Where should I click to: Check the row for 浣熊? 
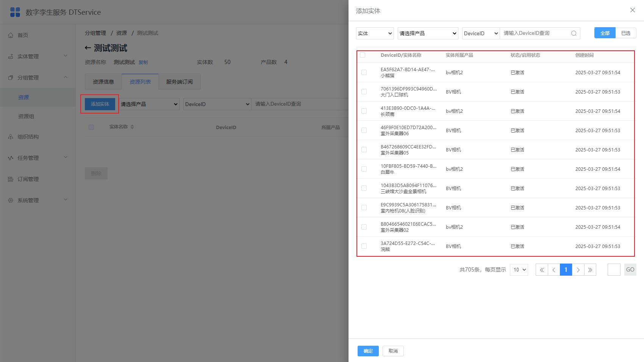pos(364,246)
